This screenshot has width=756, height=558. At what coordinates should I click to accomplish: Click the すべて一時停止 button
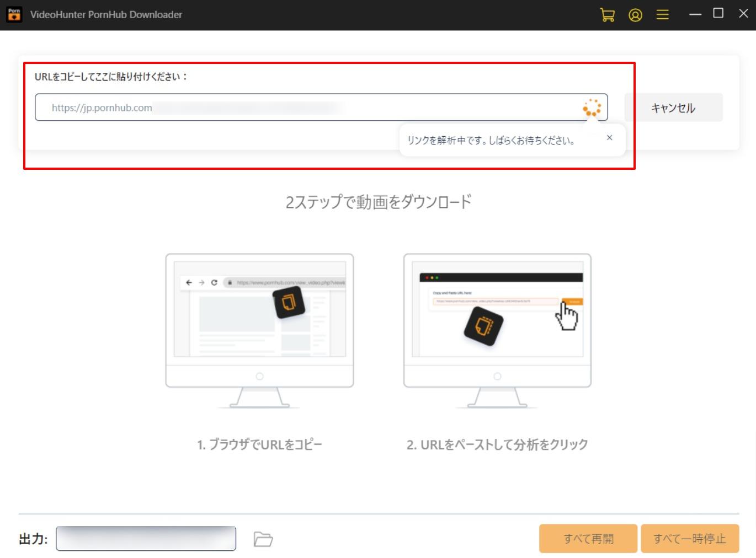(690, 538)
